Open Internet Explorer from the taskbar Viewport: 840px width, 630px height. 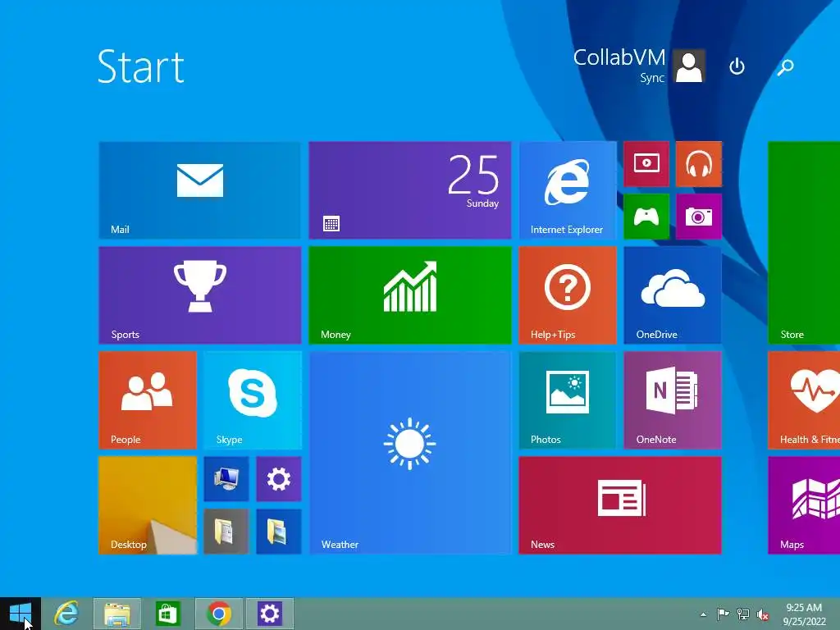click(x=66, y=614)
